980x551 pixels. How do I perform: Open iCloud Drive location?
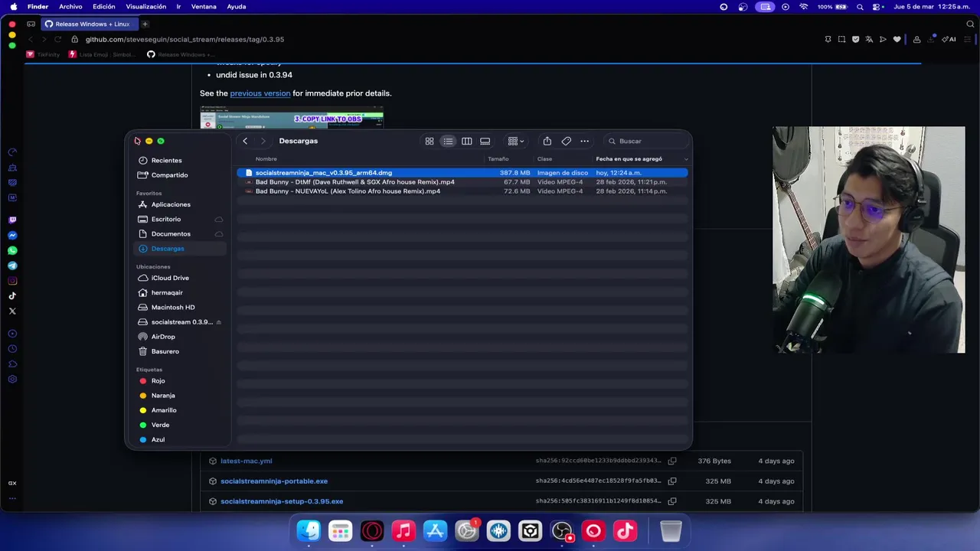(181, 278)
